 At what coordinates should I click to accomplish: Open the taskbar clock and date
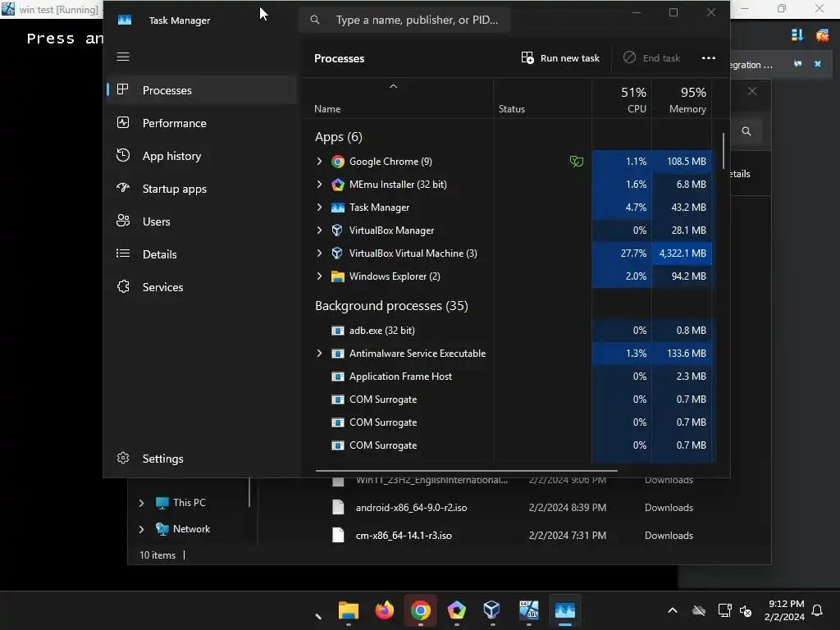pyautogui.click(x=785, y=610)
